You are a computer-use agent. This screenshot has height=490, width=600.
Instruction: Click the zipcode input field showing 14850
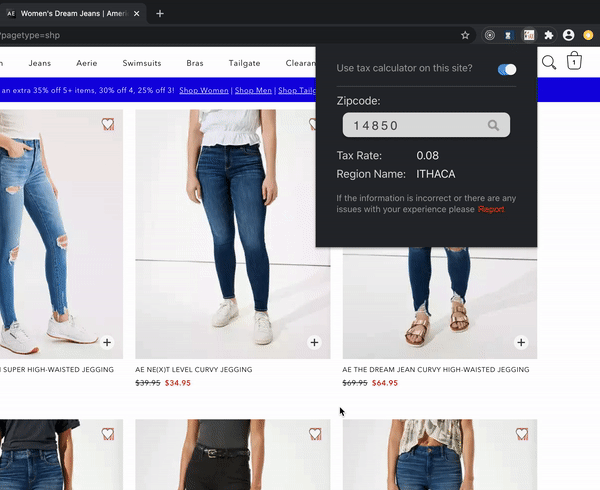[x=426, y=125]
